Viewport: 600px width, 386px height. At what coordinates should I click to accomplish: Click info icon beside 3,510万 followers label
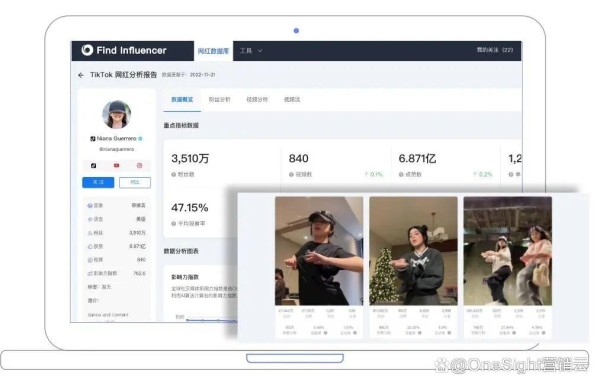(174, 174)
